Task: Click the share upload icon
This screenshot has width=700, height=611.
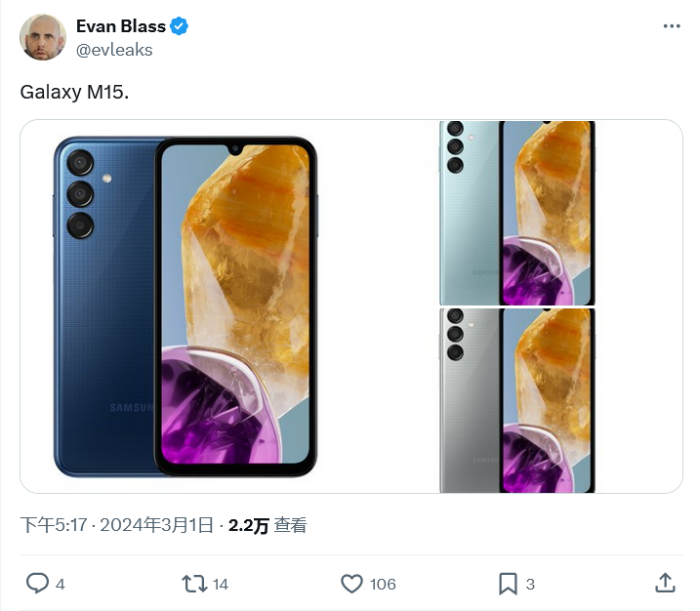Action: pyautogui.click(x=665, y=584)
